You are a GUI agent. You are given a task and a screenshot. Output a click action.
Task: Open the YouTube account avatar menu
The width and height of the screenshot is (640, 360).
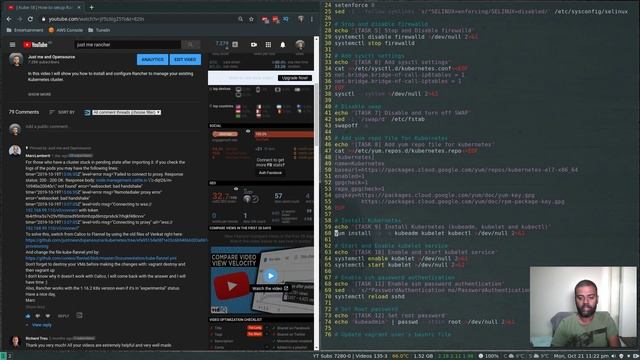(x=300, y=44)
